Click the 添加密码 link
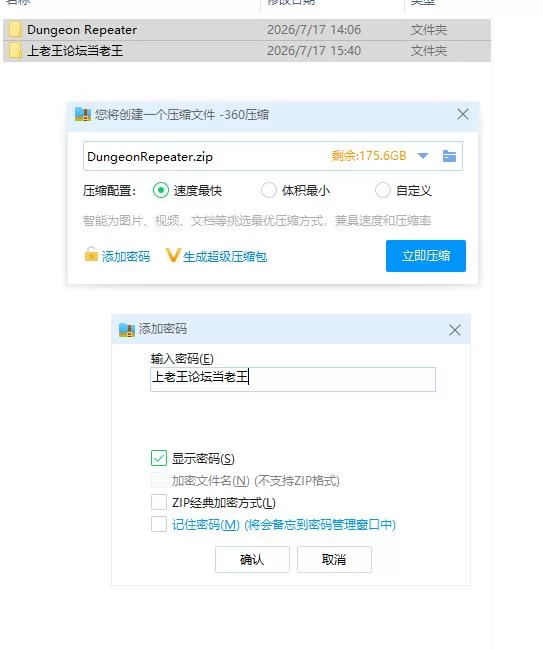 pyautogui.click(x=126, y=257)
